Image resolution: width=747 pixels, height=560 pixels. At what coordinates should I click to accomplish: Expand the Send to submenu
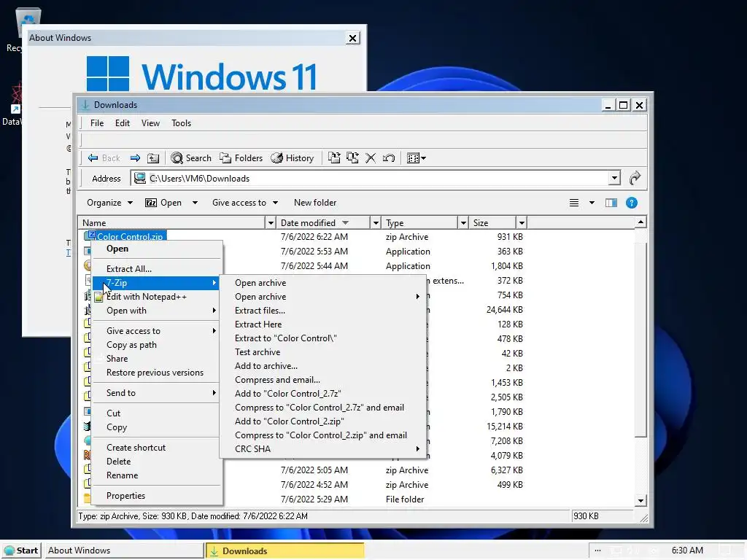click(x=158, y=393)
